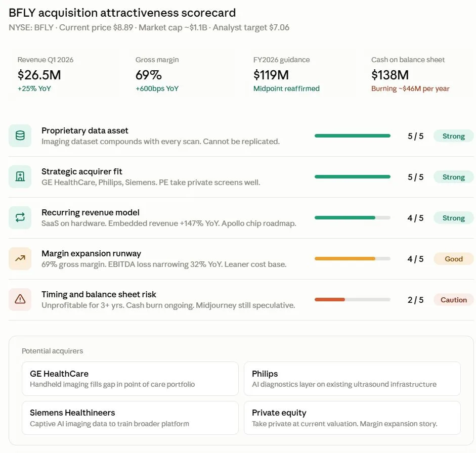Click the hospital building icon for Strategic acquirer fit
This screenshot has width=476, height=453.
pyautogui.click(x=20, y=176)
